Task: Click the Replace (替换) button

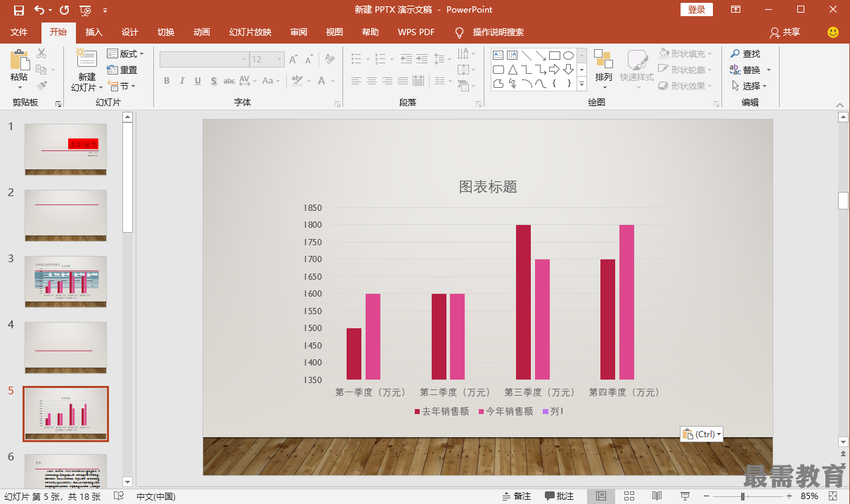Action: 746,70
